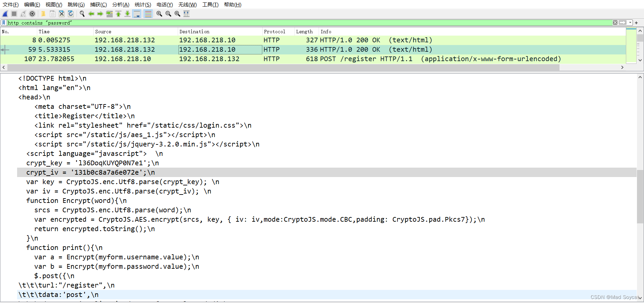Screen dimensions: 644x303
Task: Open the 统计(S) menu
Action: (143, 4)
